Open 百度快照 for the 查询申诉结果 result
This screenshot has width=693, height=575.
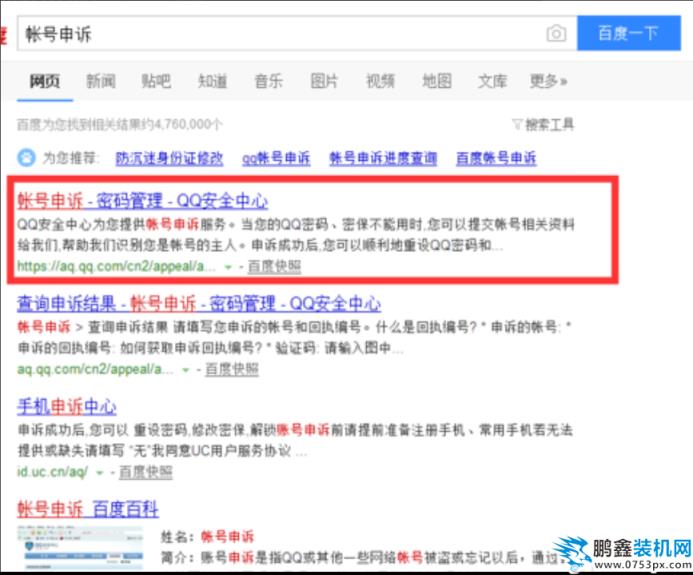(x=232, y=369)
